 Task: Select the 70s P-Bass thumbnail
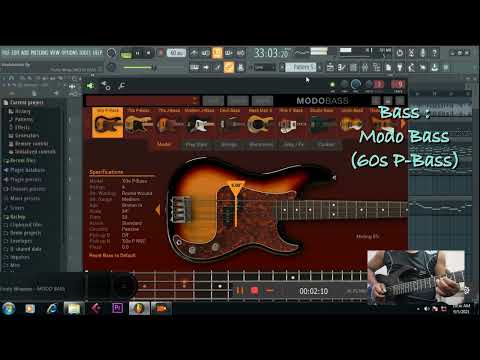(138, 123)
